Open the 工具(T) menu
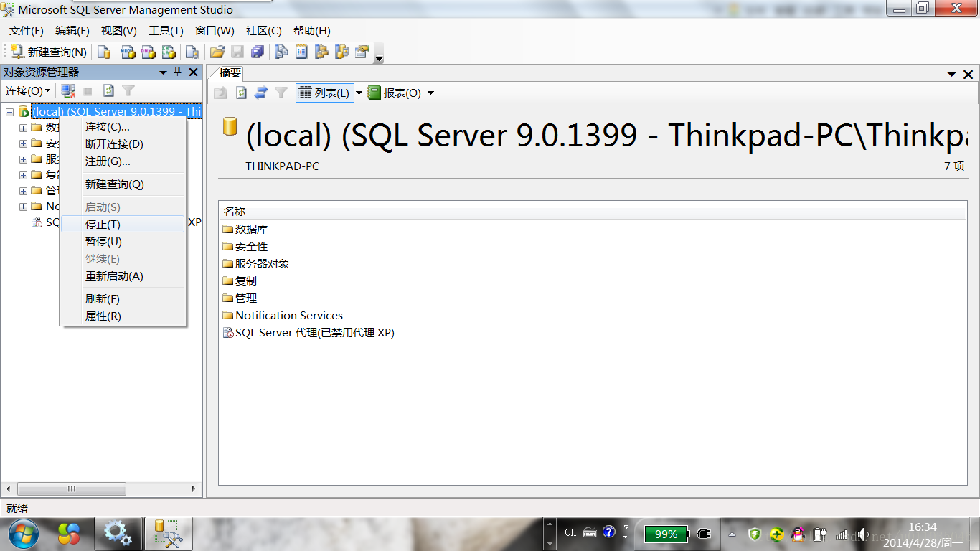The height and width of the screenshot is (551, 980). coord(166,31)
